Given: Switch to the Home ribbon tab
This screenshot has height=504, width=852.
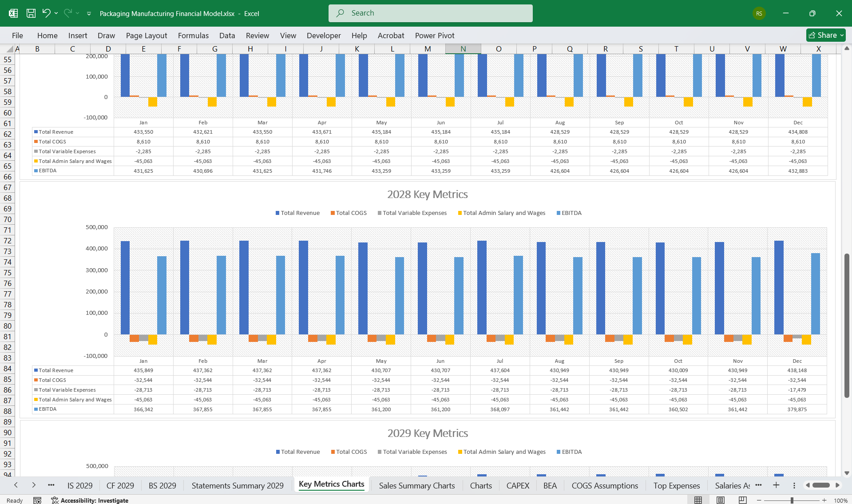Looking at the screenshot, I should 47,36.
